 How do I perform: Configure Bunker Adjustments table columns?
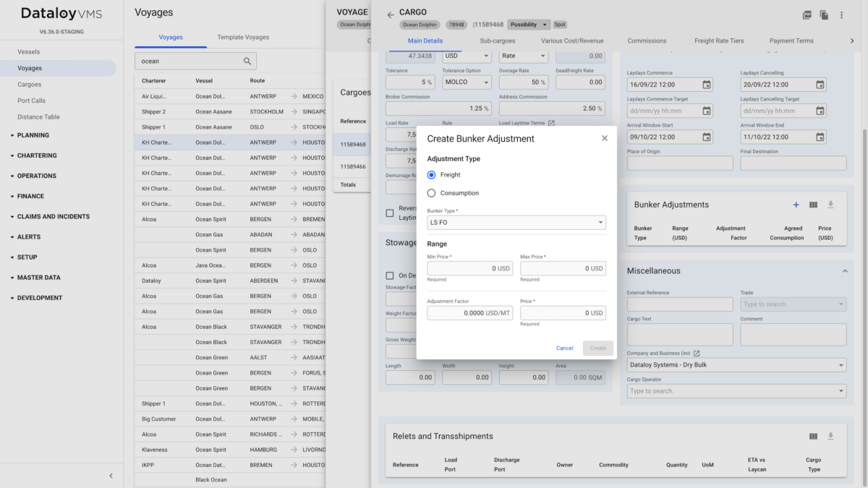813,205
